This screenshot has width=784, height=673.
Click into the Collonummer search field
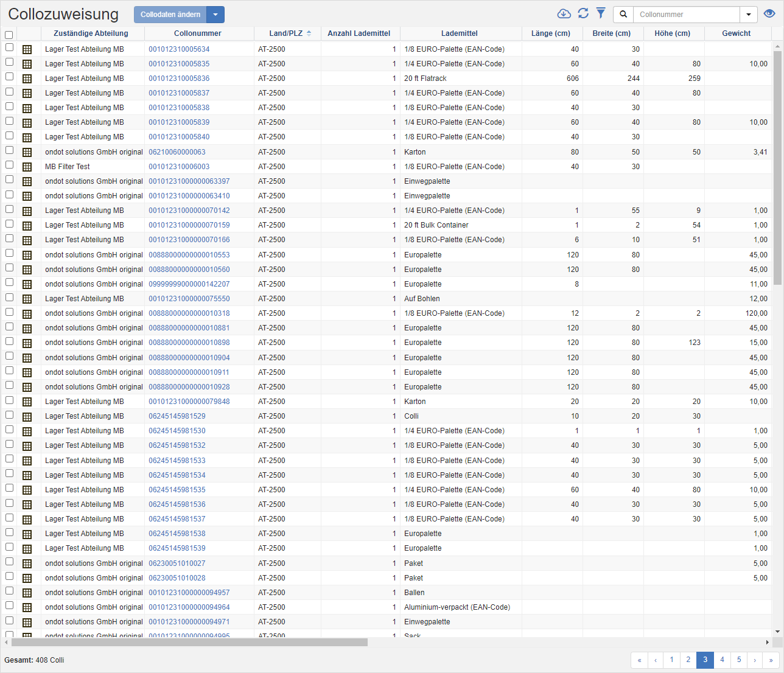(686, 15)
